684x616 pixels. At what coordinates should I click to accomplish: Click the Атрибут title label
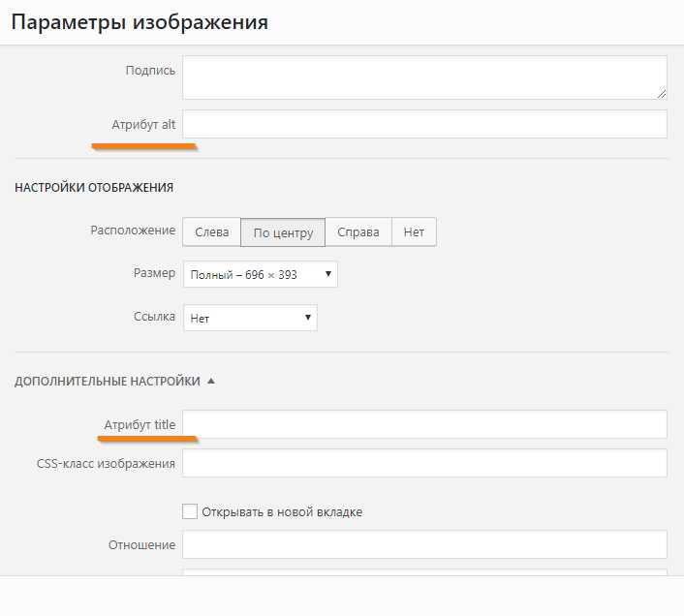pos(140,424)
